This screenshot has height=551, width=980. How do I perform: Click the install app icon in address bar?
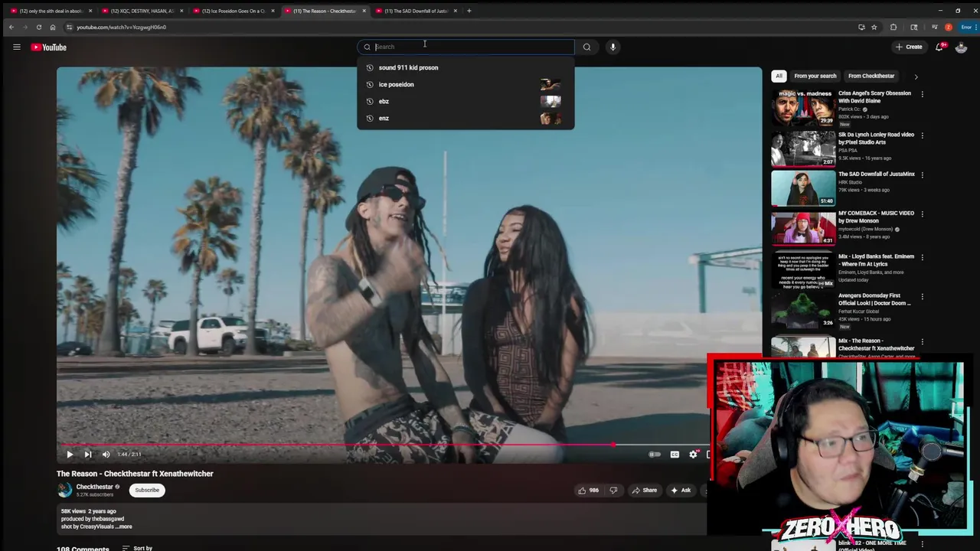861,27
